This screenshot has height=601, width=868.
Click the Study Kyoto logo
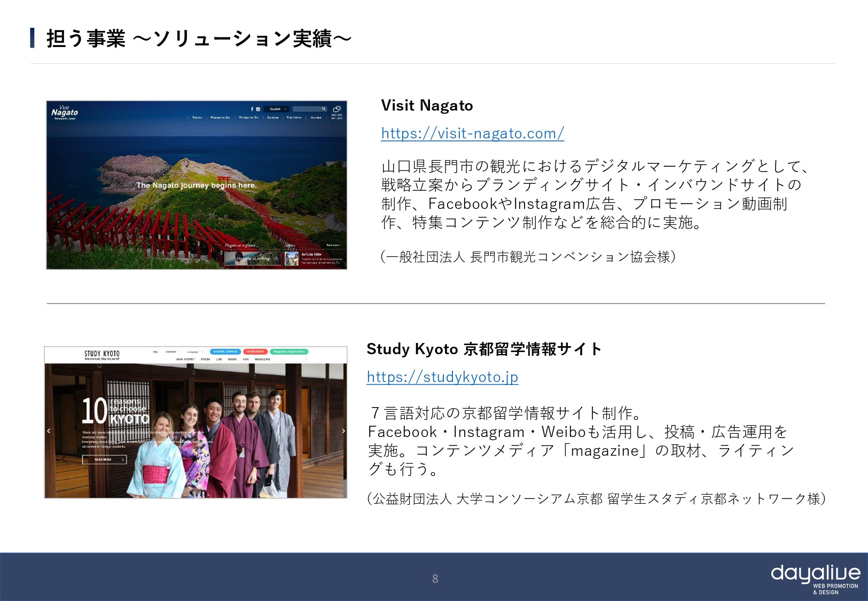click(x=102, y=354)
